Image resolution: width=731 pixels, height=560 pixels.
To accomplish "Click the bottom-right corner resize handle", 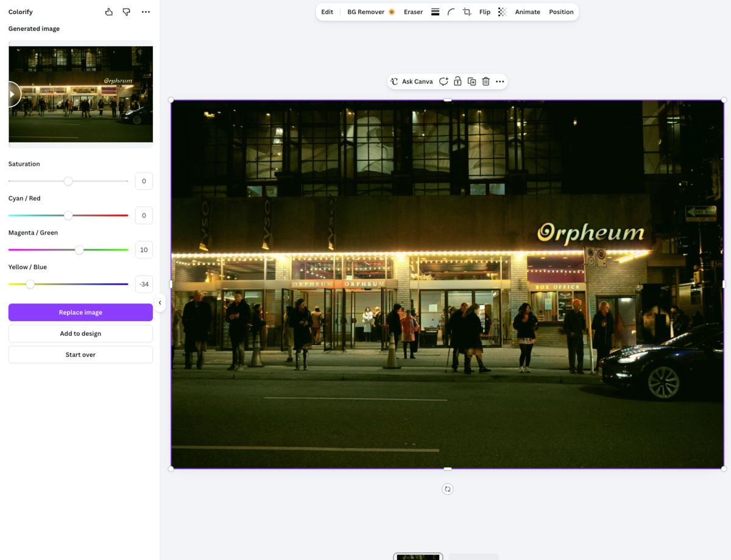I will (724, 469).
